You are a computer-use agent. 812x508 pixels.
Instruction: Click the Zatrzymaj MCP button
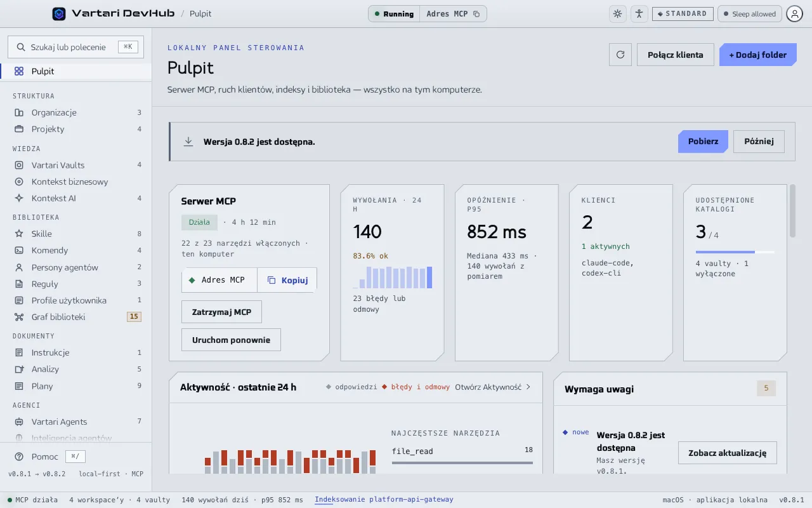221,312
